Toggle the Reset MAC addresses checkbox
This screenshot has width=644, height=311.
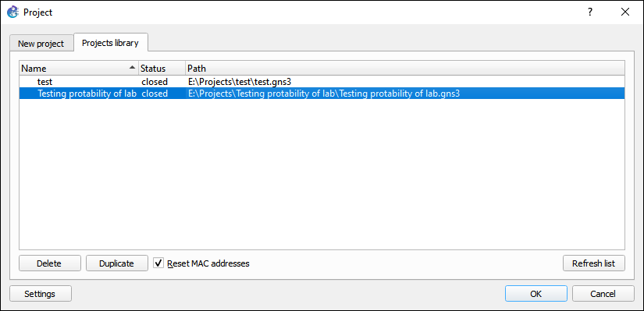(158, 263)
